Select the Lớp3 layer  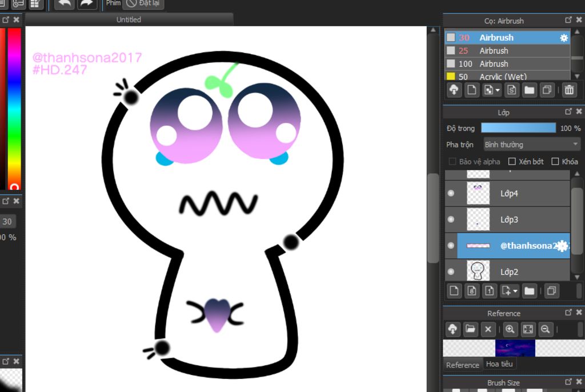tap(507, 219)
